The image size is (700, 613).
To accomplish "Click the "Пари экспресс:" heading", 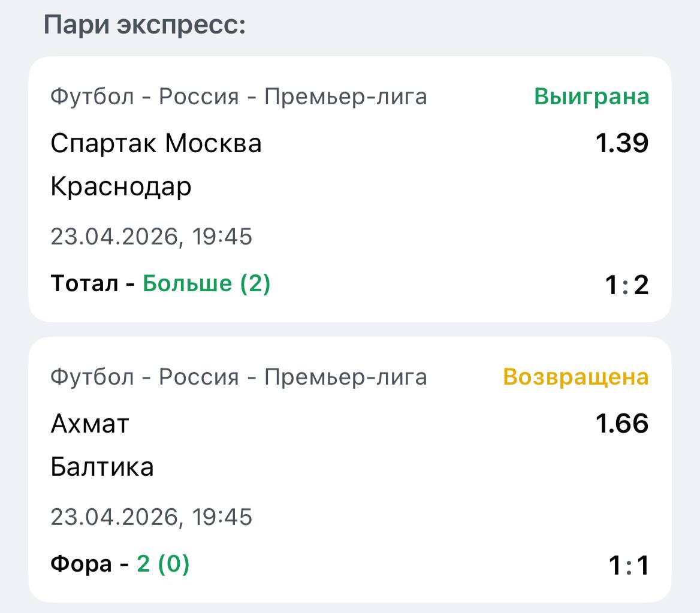I will [144, 26].
